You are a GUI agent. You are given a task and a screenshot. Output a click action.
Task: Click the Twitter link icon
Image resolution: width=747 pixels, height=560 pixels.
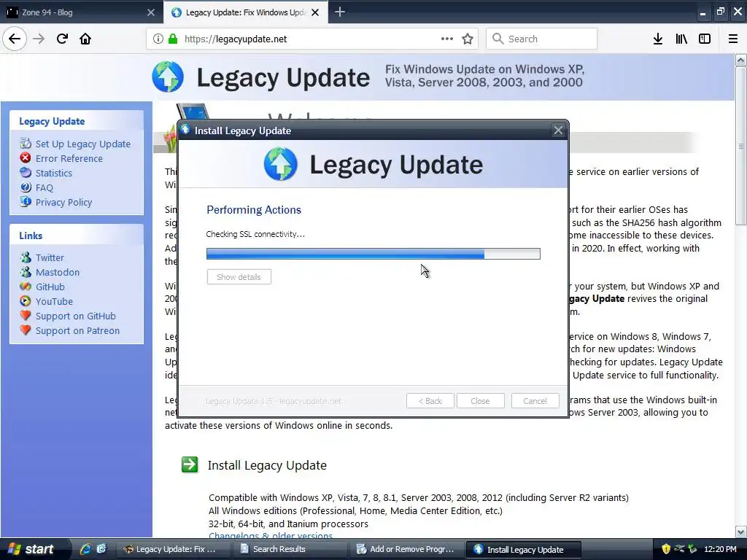26,257
